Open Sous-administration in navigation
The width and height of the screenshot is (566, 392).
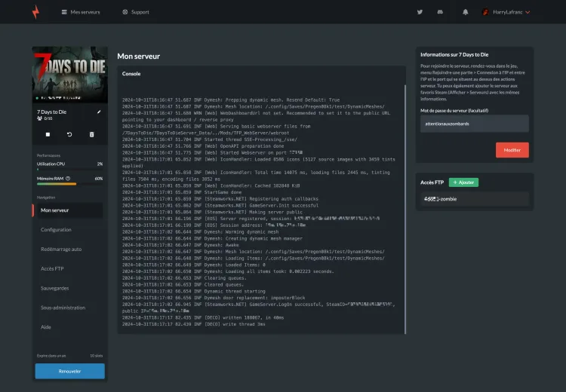pyautogui.click(x=63, y=308)
